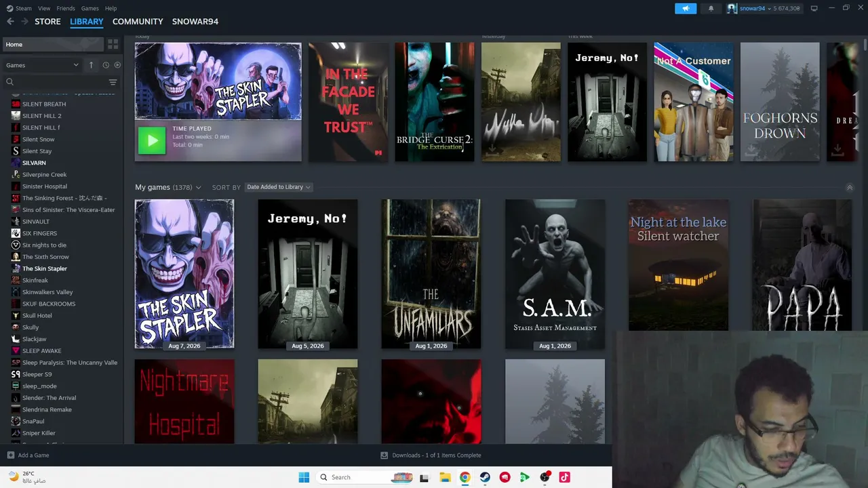Viewport: 868px width, 488px height.
Task: Select The Sixth Sorrow in the game list
Action: point(45,257)
